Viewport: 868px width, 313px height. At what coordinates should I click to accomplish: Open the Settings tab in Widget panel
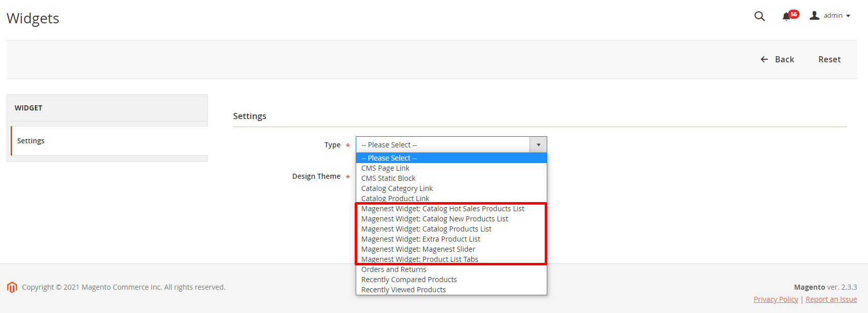(31, 141)
